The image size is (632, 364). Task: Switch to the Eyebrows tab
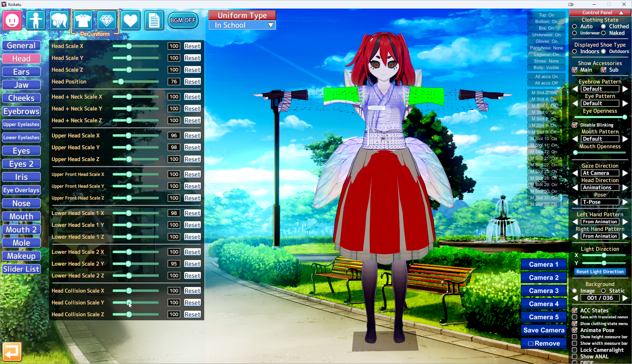pyautogui.click(x=21, y=111)
